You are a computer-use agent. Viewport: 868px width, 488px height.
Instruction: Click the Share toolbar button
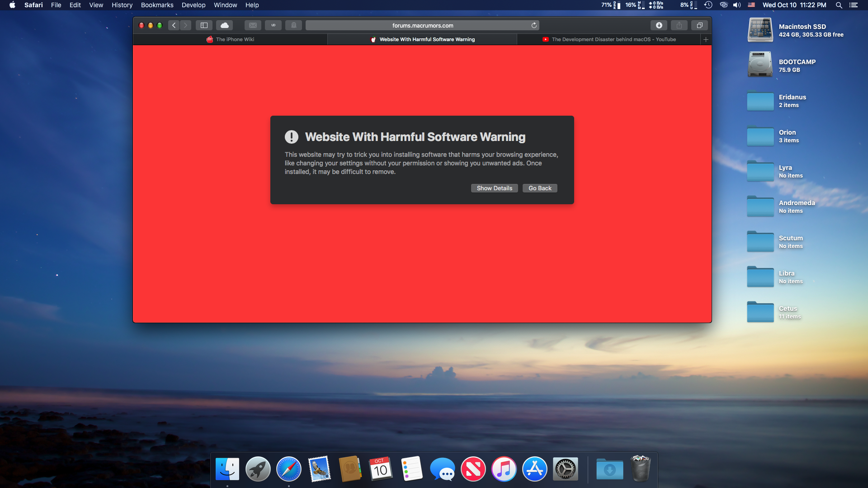pyautogui.click(x=679, y=25)
